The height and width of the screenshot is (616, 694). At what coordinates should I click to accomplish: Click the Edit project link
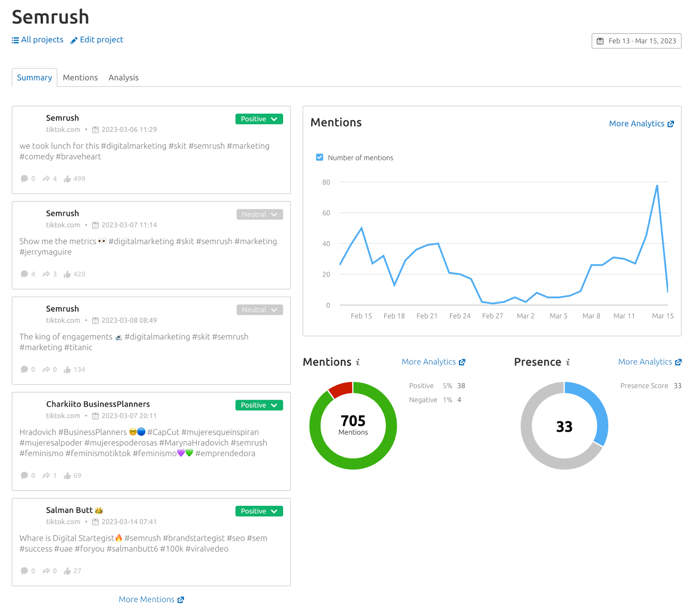(97, 40)
